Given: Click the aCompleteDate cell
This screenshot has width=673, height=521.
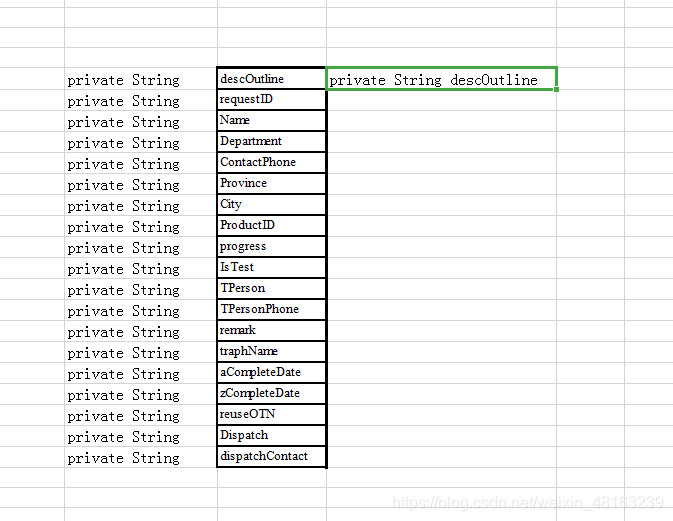Looking at the screenshot, I should tap(271, 373).
